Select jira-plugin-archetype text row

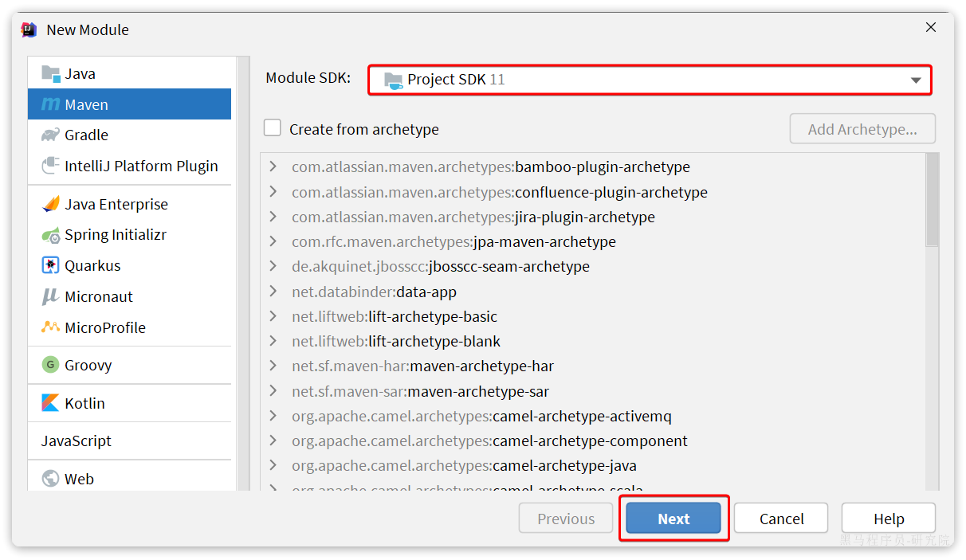[x=473, y=217]
